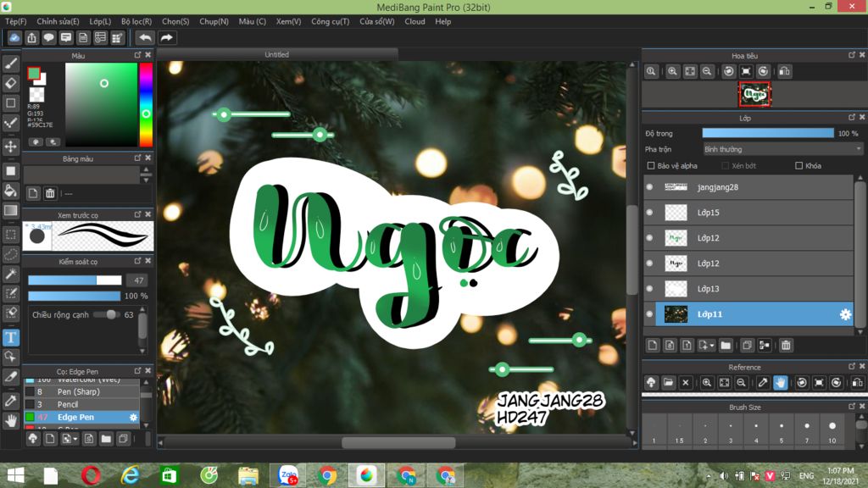Open the add-brush dropdown in brush panel
The width and height of the screenshot is (868, 488).
click(x=75, y=440)
